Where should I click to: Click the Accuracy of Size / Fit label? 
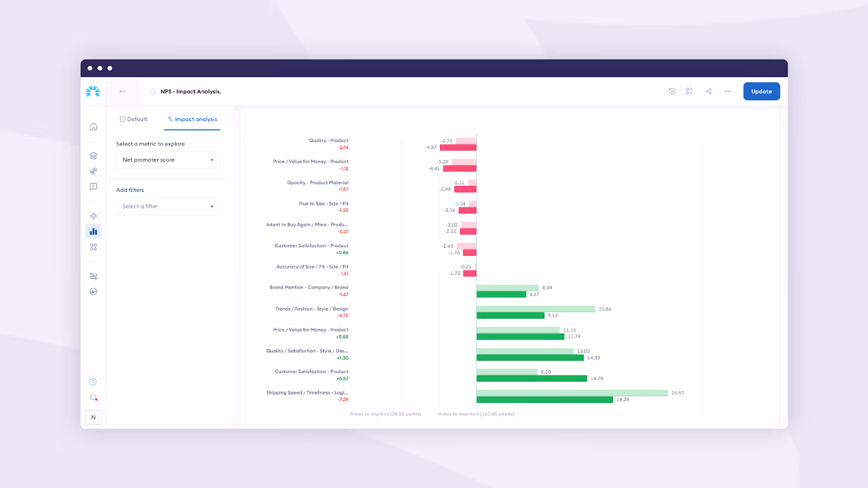(312, 267)
